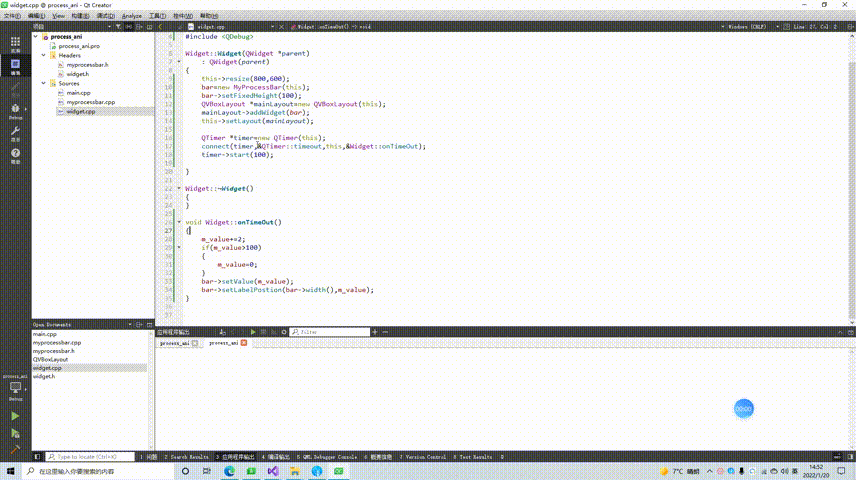856x480 pixels.
Task: Split the Projects side pane
Action: point(139,26)
